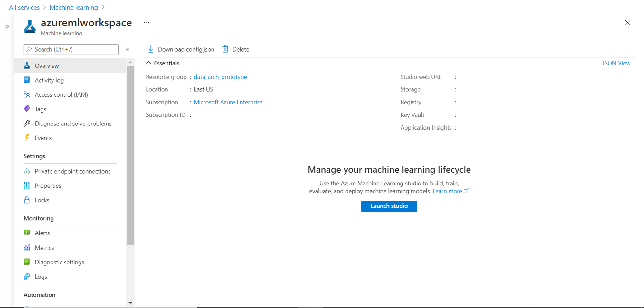Viewport: 644px width, 308px height.
Task: Click the chevron after Machine learning breadcrumb
Action: [103, 7]
